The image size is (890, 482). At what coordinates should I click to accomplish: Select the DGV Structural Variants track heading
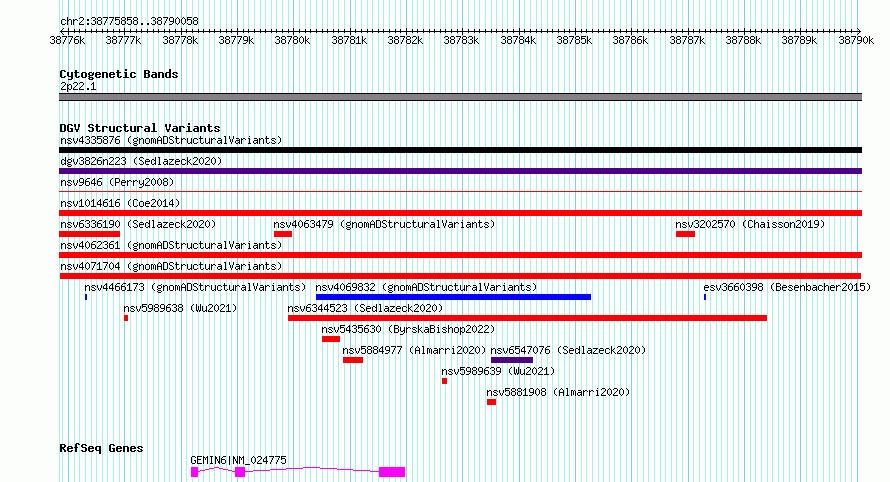pos(140,128)
